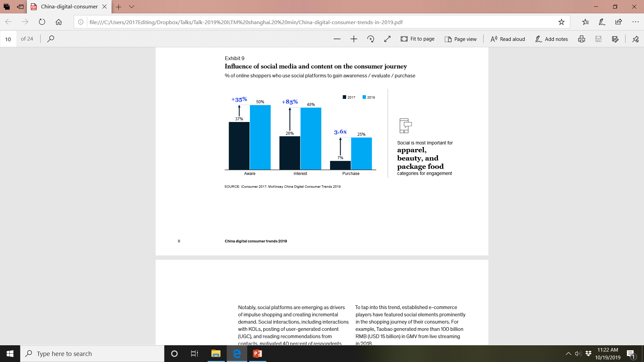This screenshot has width=644, height=362.
Task: Open Dropbox tray icon
Action: tap(588, 354)
